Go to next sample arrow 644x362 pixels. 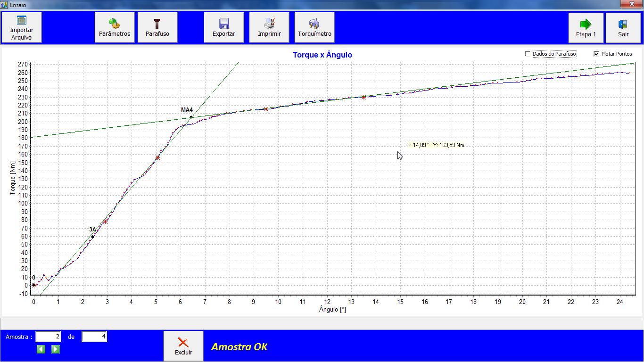[x=56, y=349]
